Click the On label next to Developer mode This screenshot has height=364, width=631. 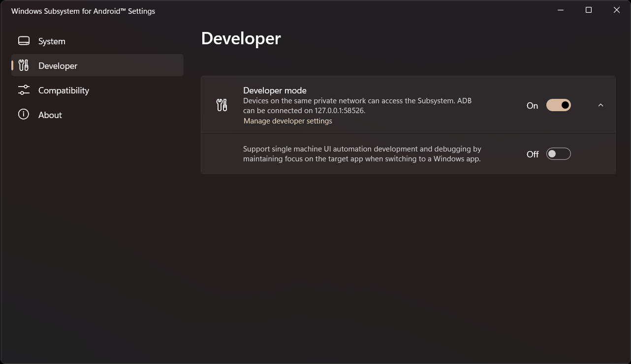(532, 106)
